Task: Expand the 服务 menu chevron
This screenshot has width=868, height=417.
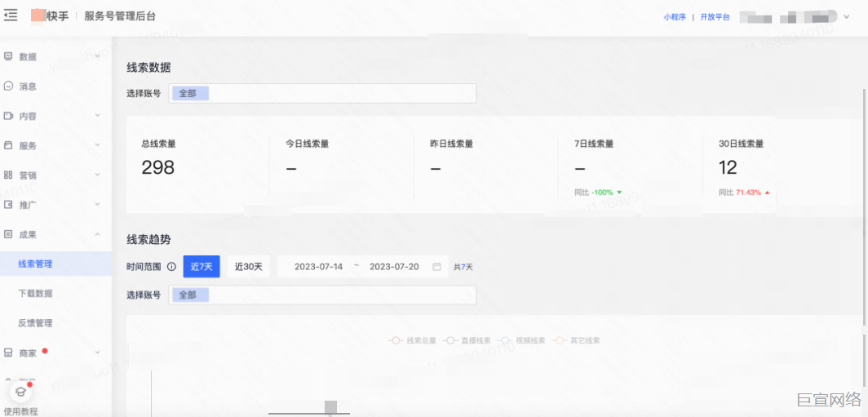Action: click(97, 145)
